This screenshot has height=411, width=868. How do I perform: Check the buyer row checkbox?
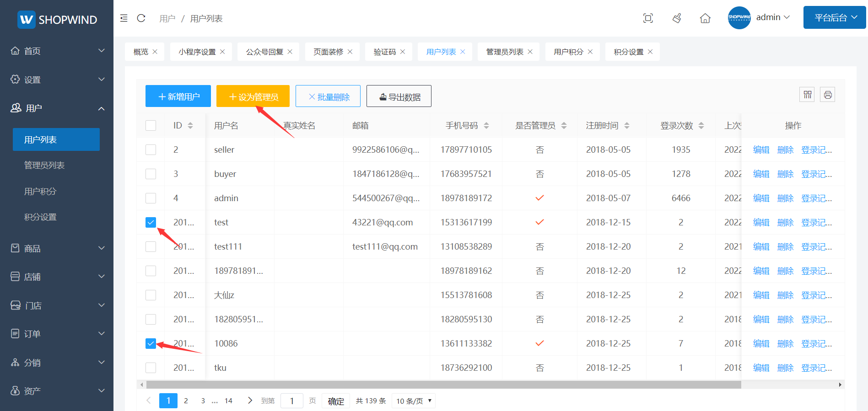151,174
